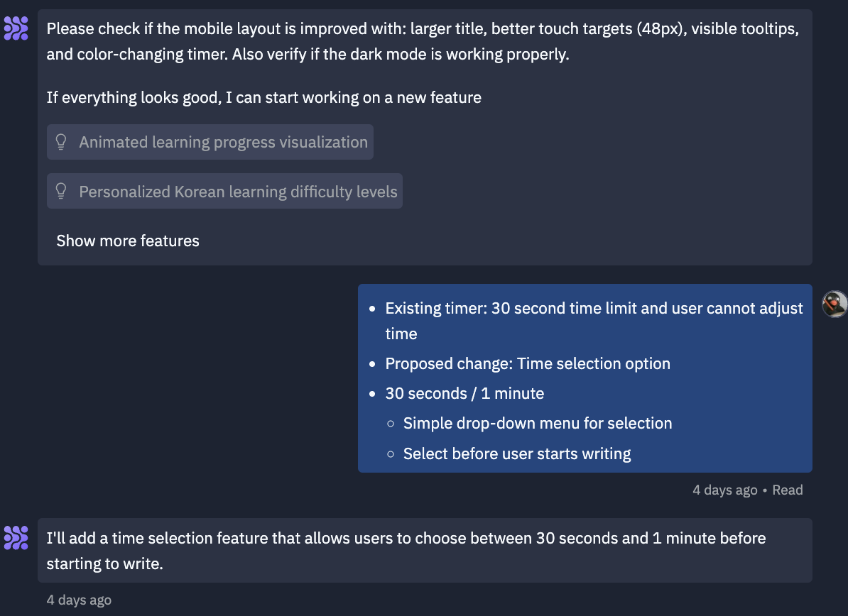Click the "If everything looks good" sentence
Screen dimensions: 848x616
[263, 97]
